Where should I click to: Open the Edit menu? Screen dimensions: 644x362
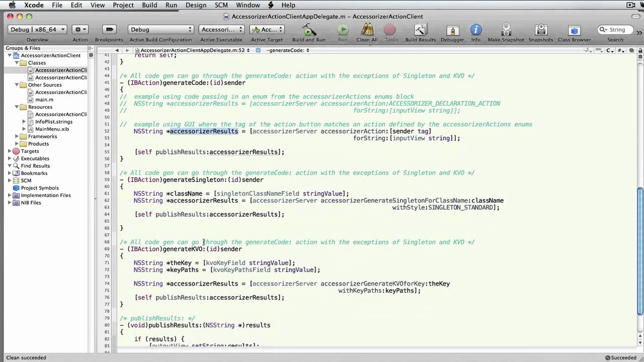(x=76, y=5)
